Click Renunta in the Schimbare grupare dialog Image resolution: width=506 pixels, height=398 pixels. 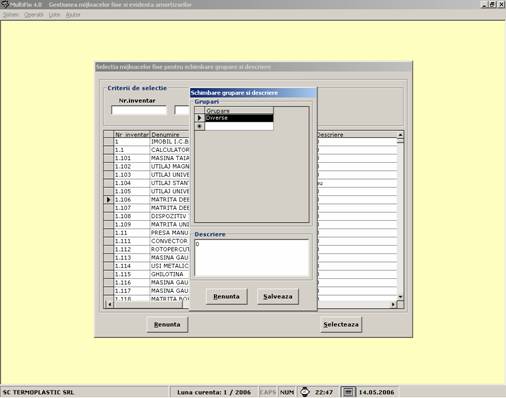click(x=226, y=296)
